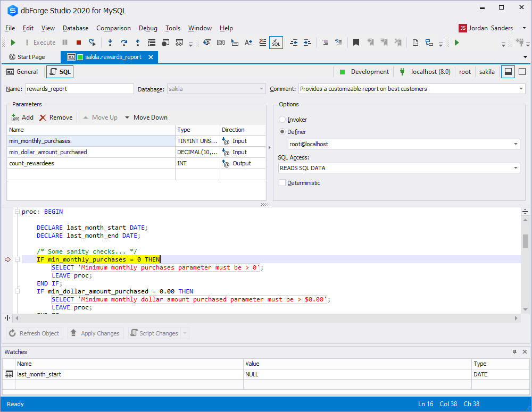Open the Watches glasses toolbar icon

[179, 43]
